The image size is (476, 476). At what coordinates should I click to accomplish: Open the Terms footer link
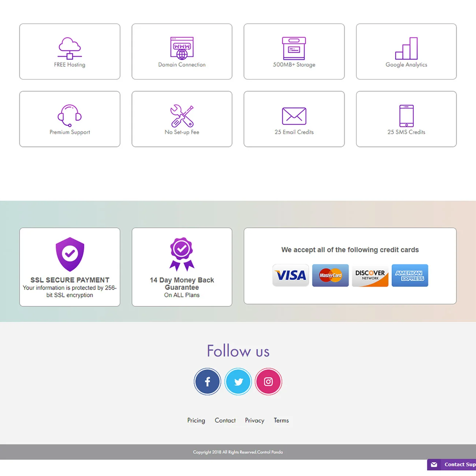281,420
